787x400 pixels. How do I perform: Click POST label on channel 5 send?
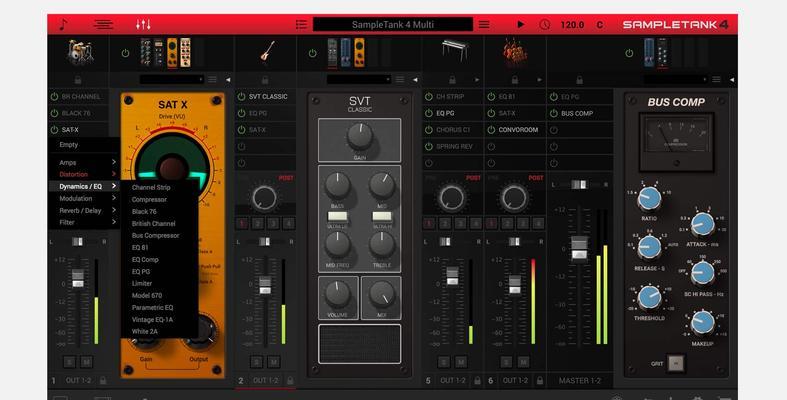pyautogui.click(x=473, y=178)
